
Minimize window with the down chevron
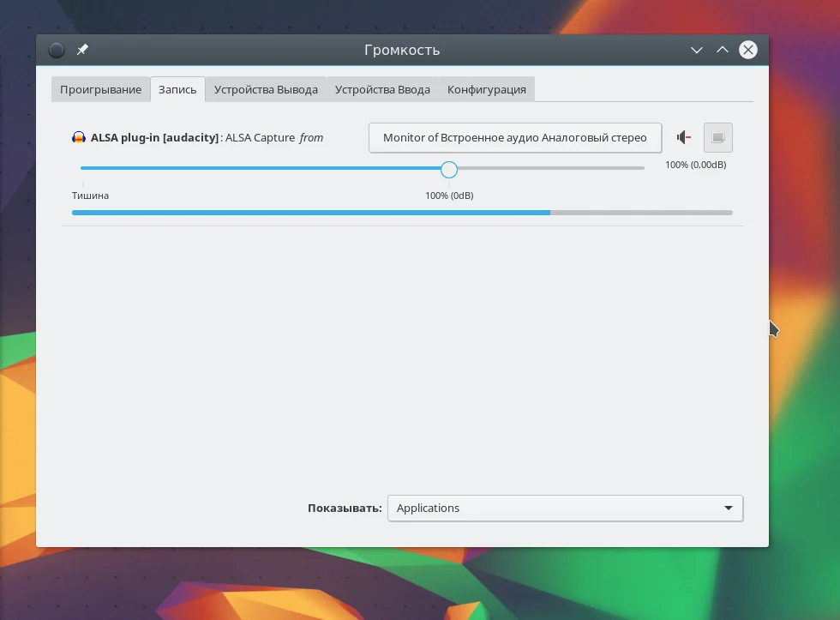click(696, 50)
